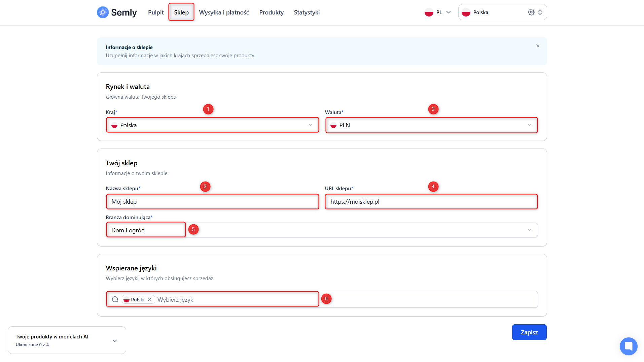Focus the URL sklepu input field

pos(431,201)
